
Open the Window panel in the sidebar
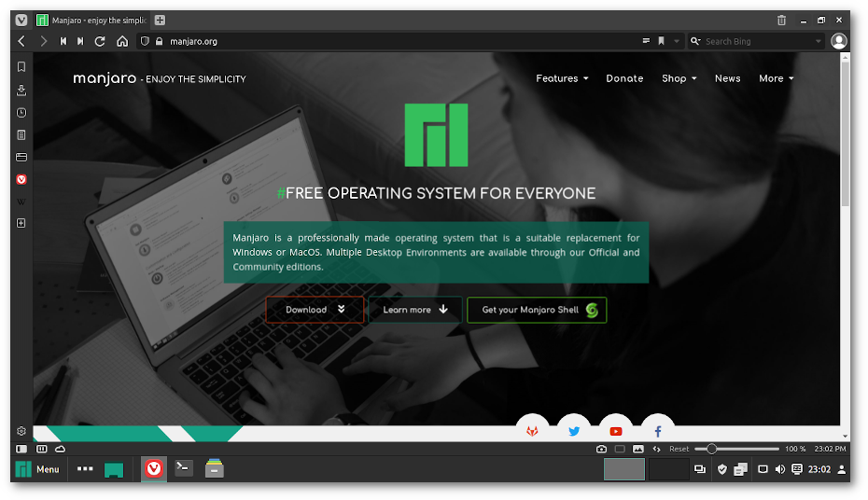tap(21, 157)
